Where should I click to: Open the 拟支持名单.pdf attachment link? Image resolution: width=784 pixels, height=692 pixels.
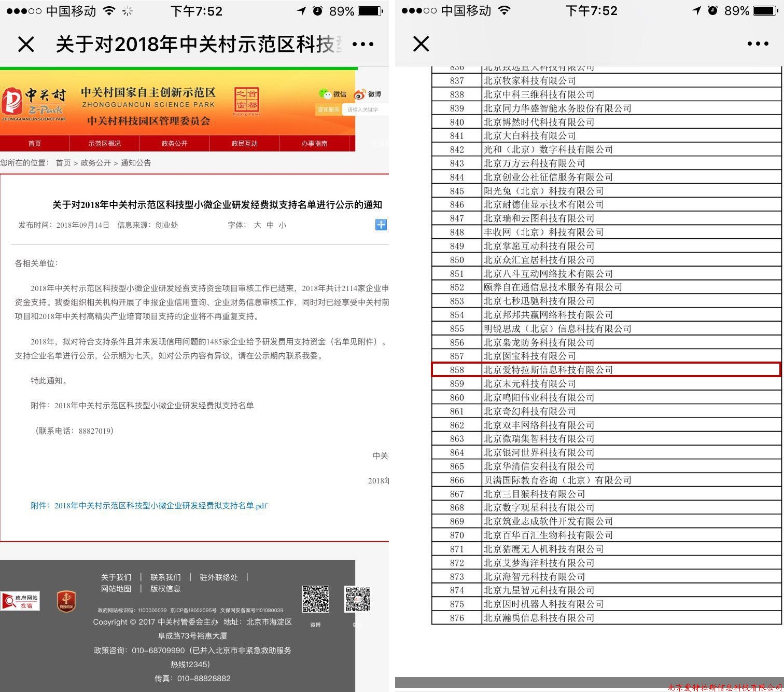[x=149, y=505]
